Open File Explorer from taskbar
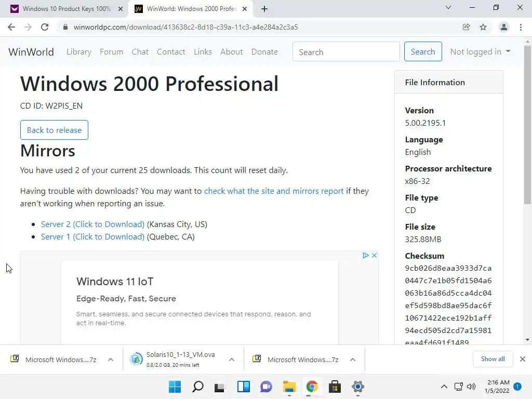 tap(289, 387)
